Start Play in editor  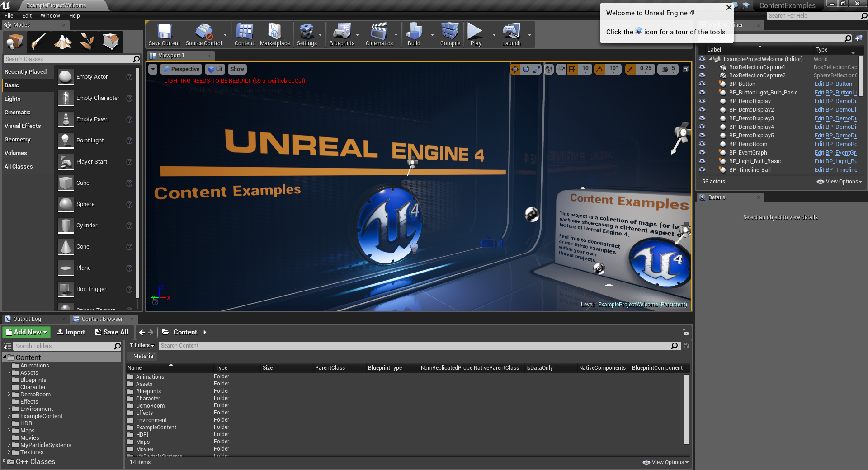coord(476,34)
